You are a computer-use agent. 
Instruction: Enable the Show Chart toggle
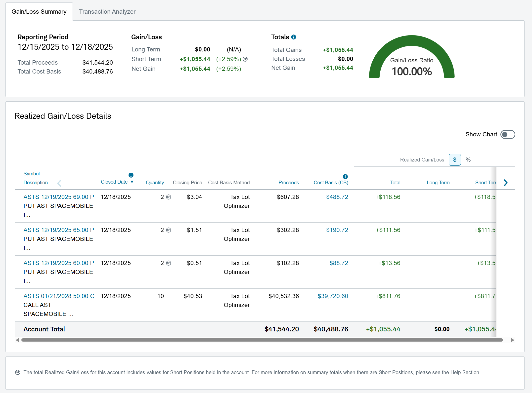(x=508, y=134)
